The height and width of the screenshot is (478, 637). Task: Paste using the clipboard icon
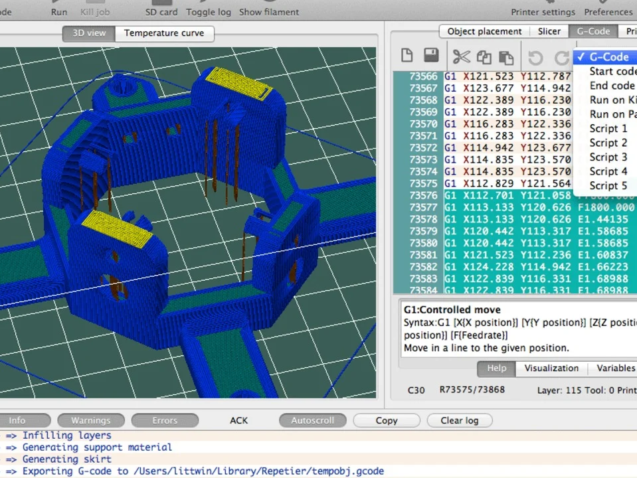(x=507, y=57)
